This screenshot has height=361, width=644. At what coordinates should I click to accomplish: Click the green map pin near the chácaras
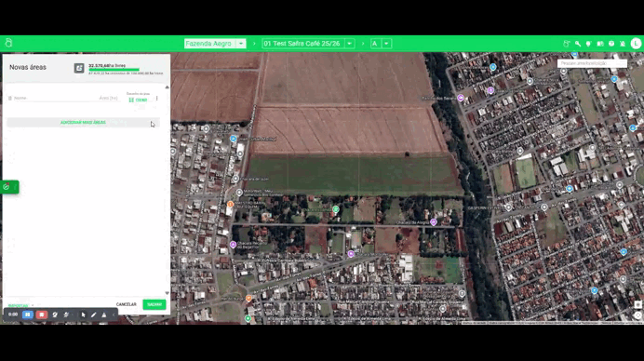336,209
